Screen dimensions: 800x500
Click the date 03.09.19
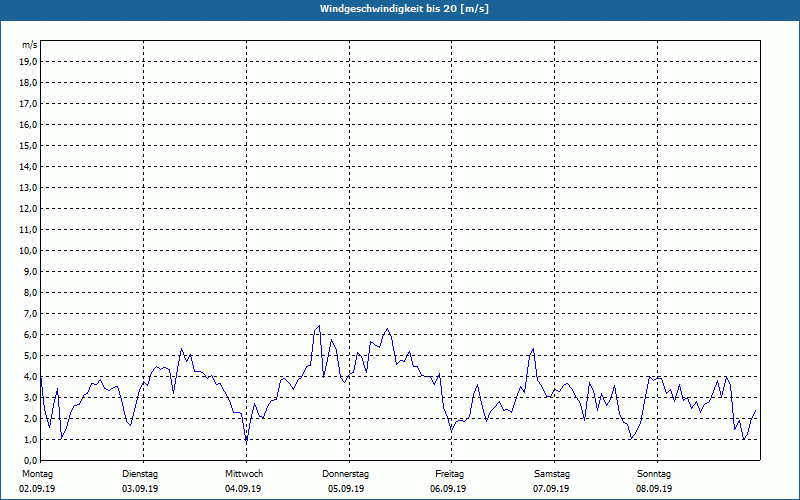140,489
